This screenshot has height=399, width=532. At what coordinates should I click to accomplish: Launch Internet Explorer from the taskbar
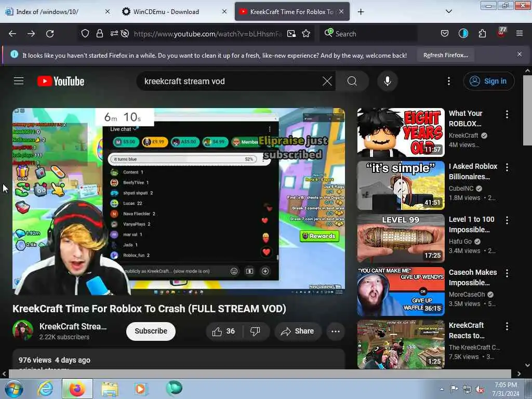45,389
